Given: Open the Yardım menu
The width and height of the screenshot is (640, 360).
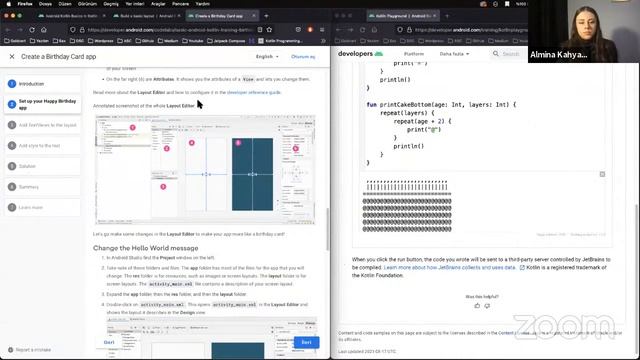Looking at the screenshot, I should tap(202, 4).
